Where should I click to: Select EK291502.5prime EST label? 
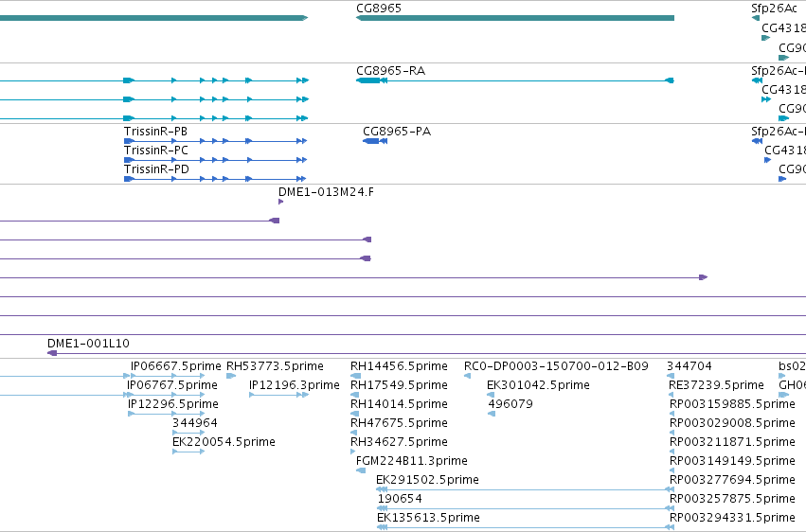[x=428, y=480]
